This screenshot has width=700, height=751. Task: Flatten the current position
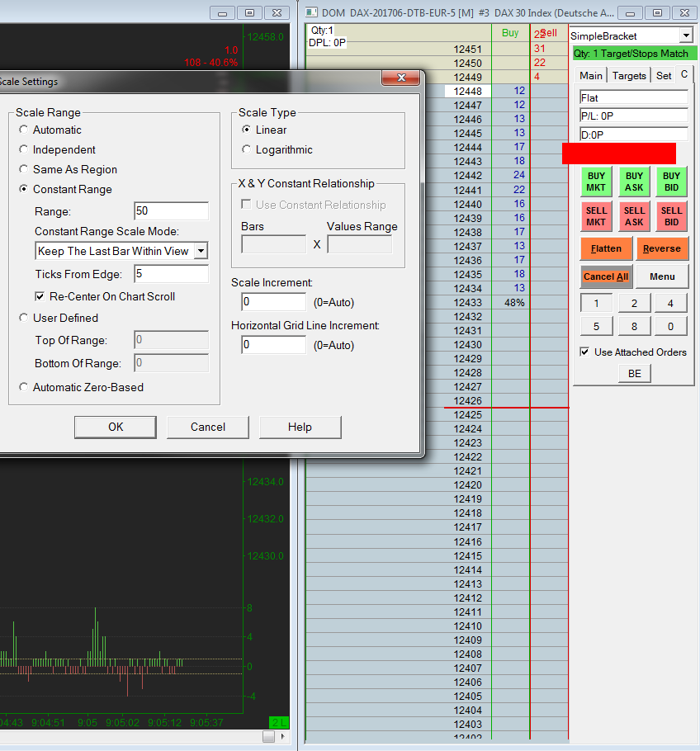coord(606,248)
